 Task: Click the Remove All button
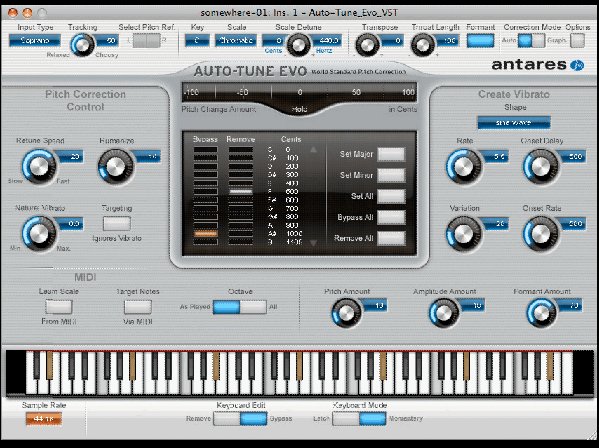click(x=391, y=238)
